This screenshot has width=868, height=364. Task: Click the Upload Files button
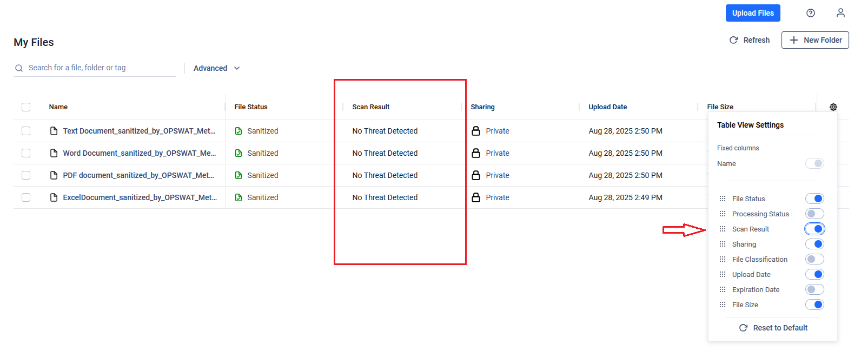pos(753,13)
